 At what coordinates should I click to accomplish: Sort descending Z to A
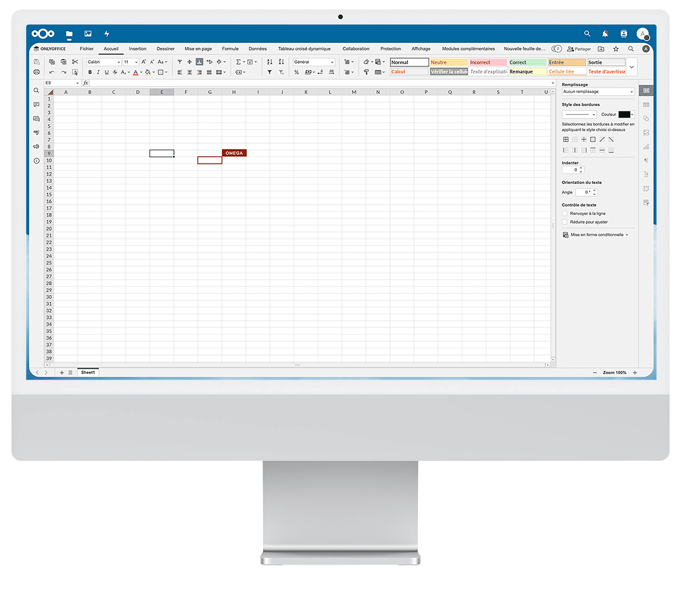click(x=281, y=62)
